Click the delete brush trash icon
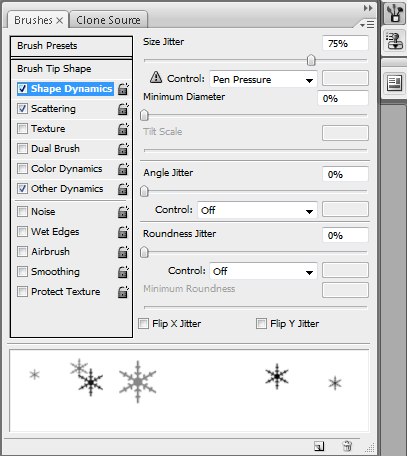This screenshot has height=456, width=407. click(347, 446)
